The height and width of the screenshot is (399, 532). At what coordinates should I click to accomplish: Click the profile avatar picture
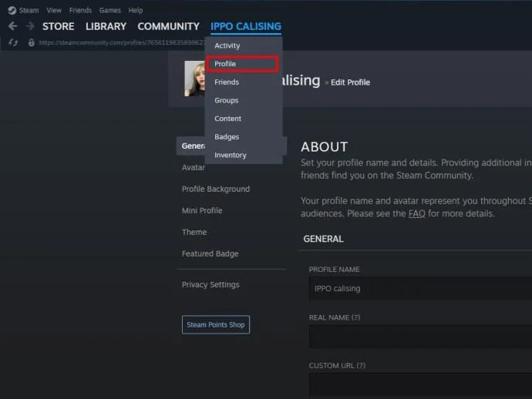point(195,79)
